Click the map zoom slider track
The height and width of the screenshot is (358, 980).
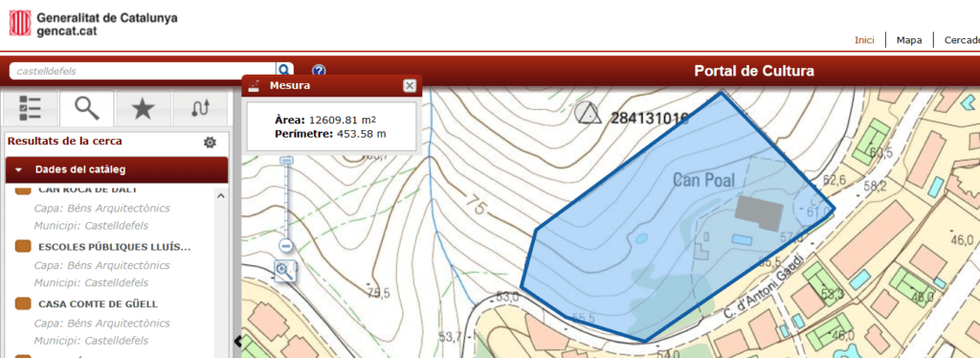[287, 200]
